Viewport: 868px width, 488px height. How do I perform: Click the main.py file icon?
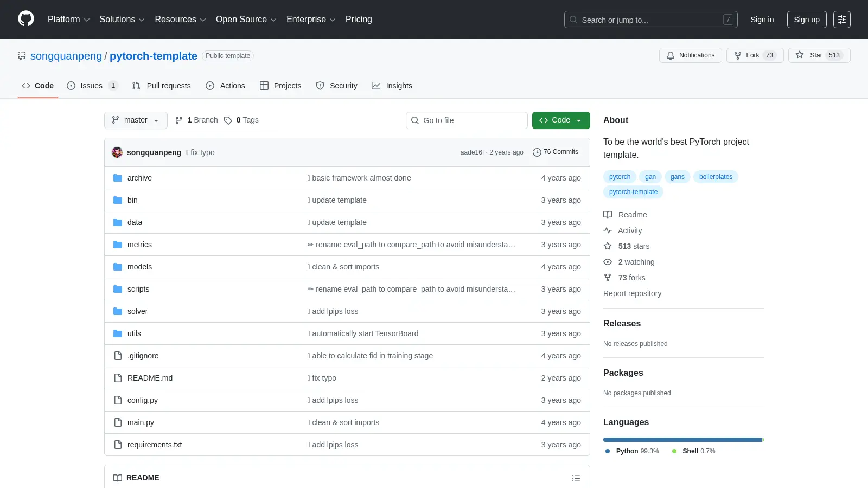[118, 422]
